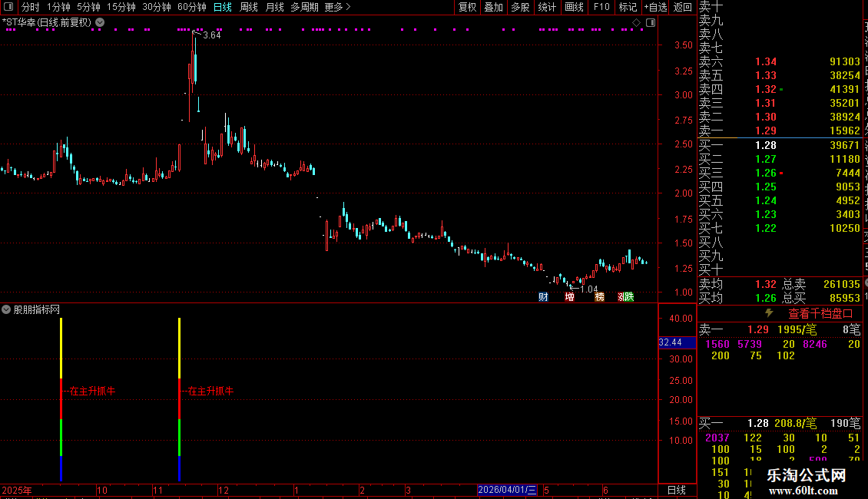
Task: Select the 卖一 1.29 order row
Action: [780, 131]
